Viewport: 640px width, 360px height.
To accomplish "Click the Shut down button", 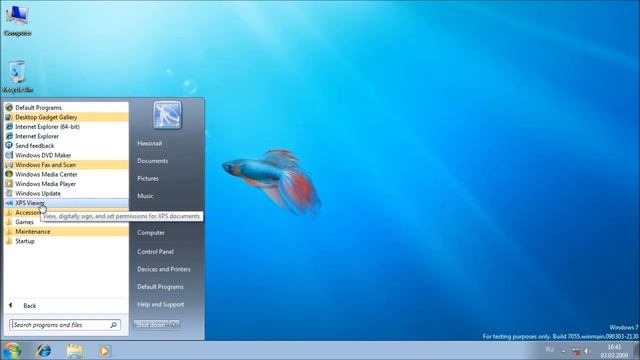I will [151, 325].
